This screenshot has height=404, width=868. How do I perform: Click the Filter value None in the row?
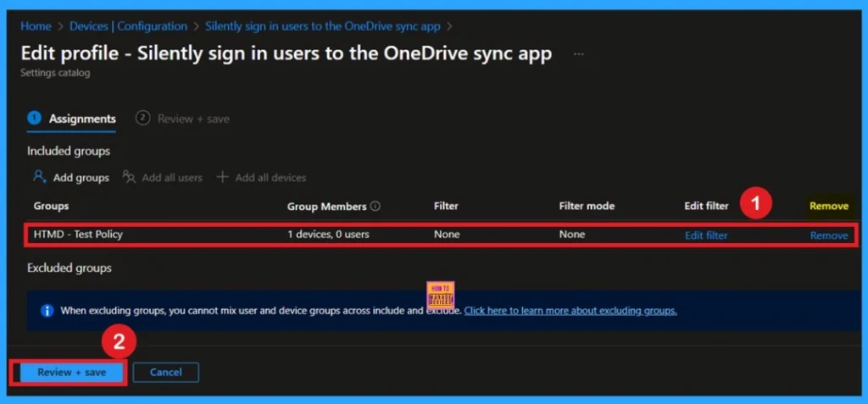tap(447, 234)
